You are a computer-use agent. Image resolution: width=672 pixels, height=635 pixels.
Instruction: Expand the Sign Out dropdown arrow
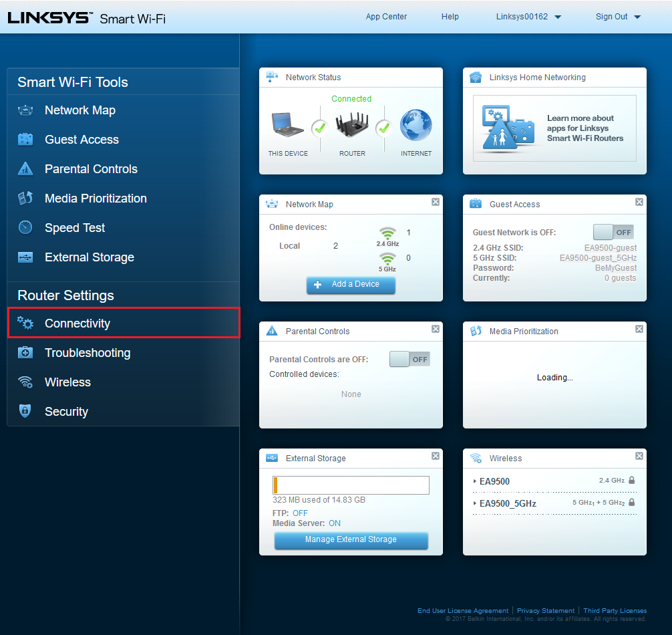[637, 17]
